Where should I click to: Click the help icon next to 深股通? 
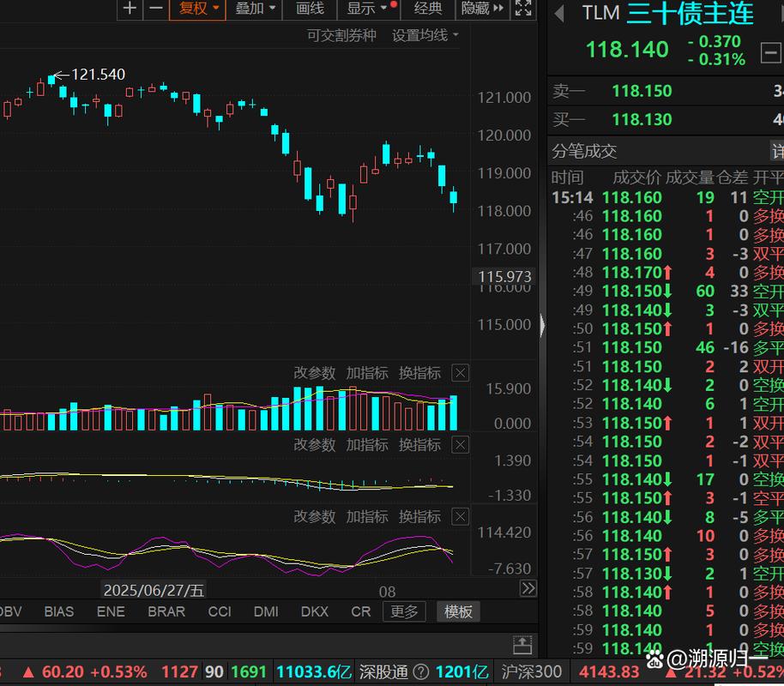click(x=420, y=672)
